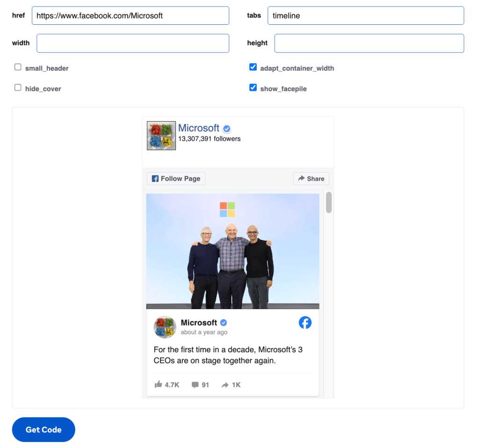Click the '13,307,391 followers' text
Screen dimensions: 479x448
pyautogui.click(x=209, y=139)
